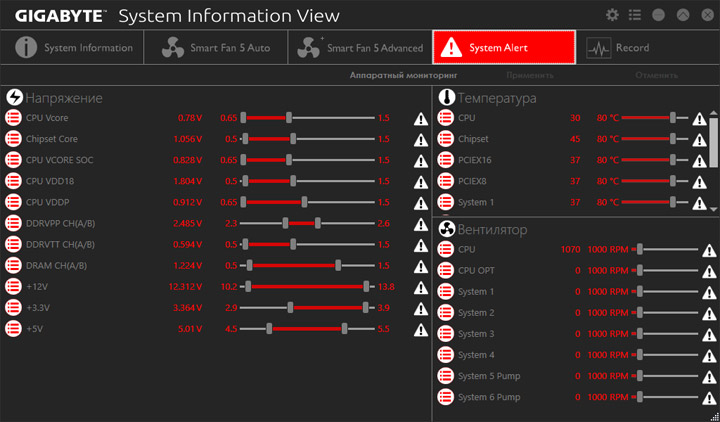Toggle the alert warning for +5V
This screenshot has width=720, height=422.
421,330
